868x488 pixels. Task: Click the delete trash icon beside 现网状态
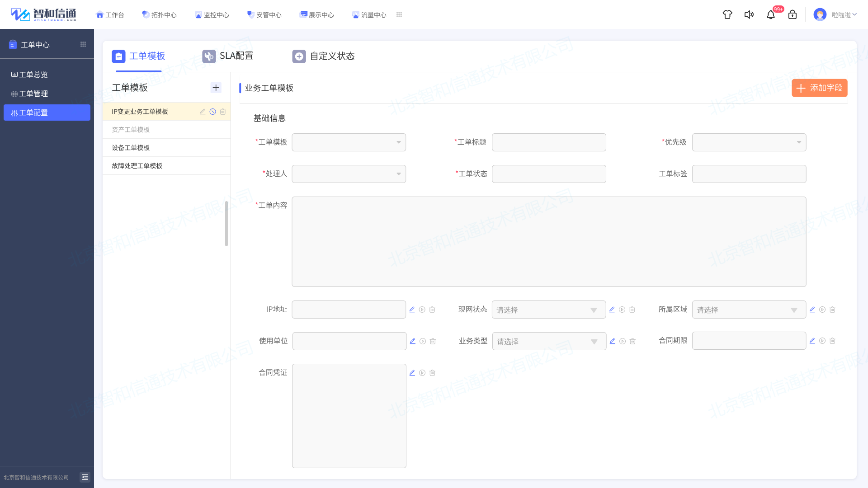coord(632,310)
